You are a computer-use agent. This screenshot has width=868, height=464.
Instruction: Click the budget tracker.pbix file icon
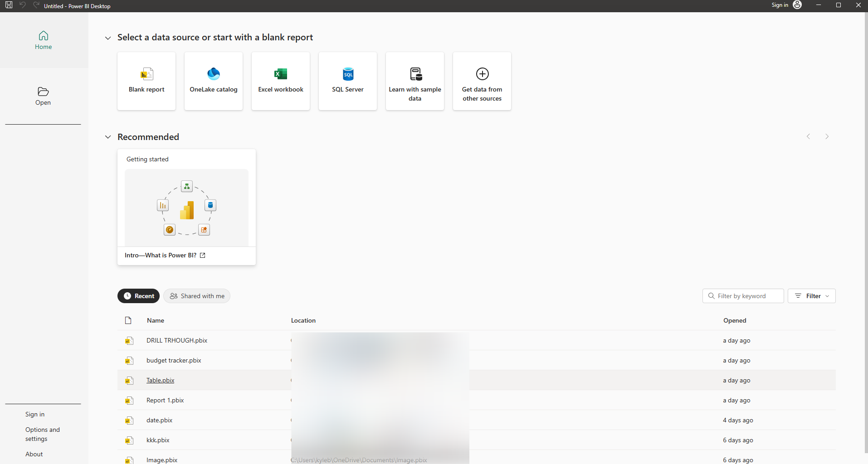click(x=129, y=361)
